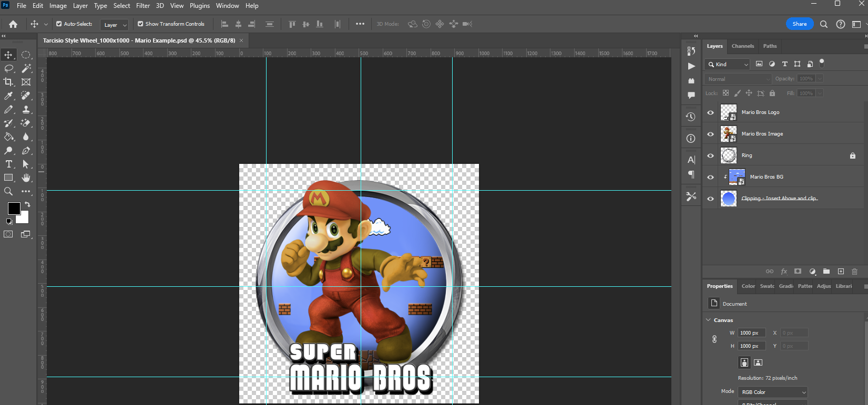Select the Eraser tool
This screenshot has height=405, width=868.
(26, 123)
